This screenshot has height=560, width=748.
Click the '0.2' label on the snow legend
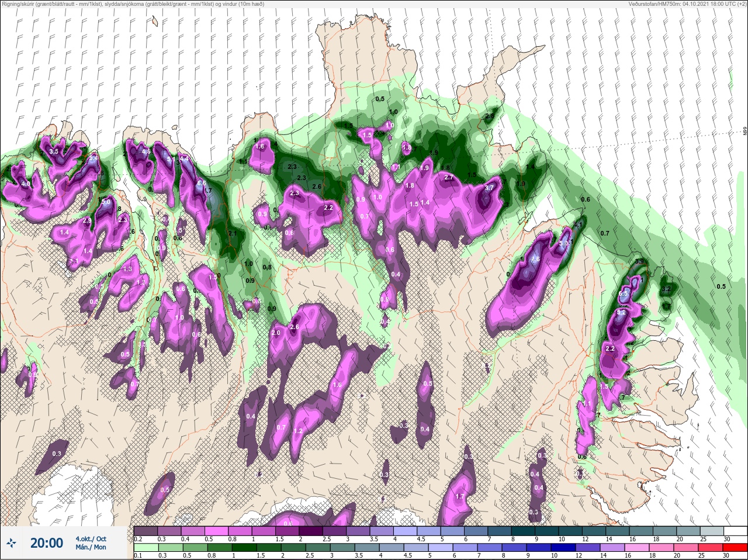138,539
